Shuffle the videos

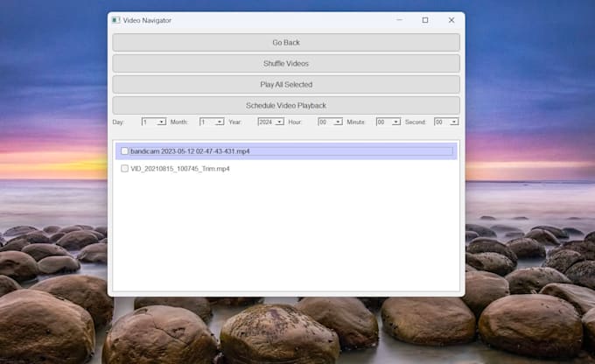tap(286, 64)
